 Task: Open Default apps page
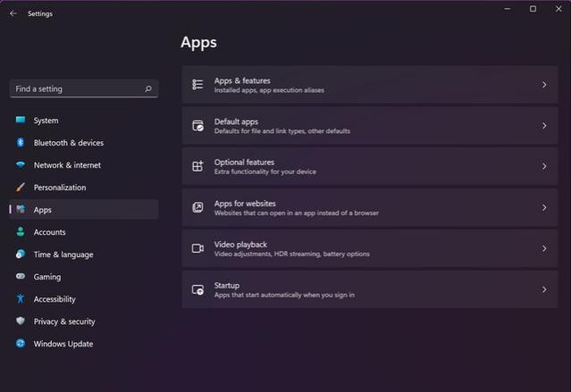[369, 126]
